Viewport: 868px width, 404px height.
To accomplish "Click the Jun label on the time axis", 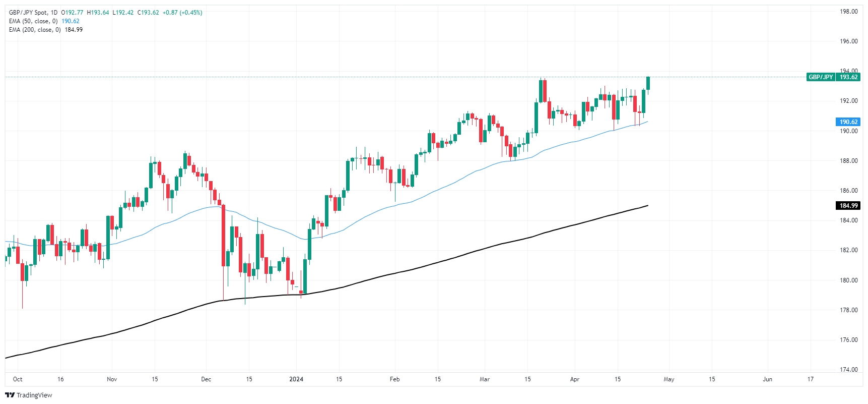I will click(x=767, y=379).
